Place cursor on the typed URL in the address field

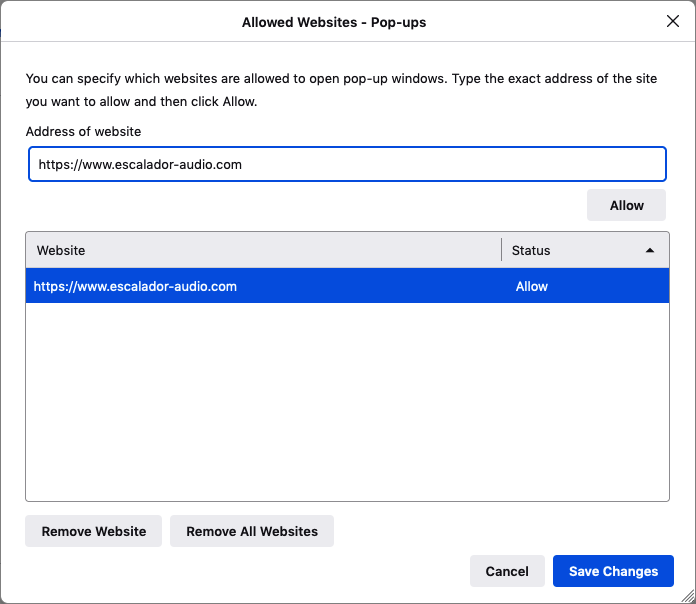pos(140,164)
